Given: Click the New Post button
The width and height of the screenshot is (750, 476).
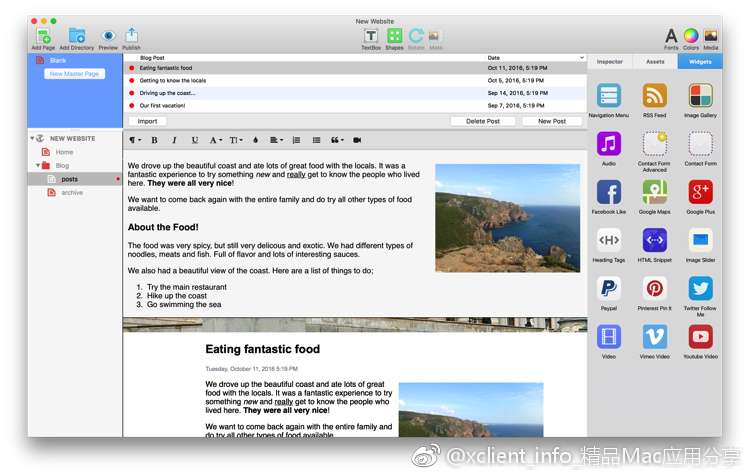Looking at the screenshot, I should tap(552, 121).
